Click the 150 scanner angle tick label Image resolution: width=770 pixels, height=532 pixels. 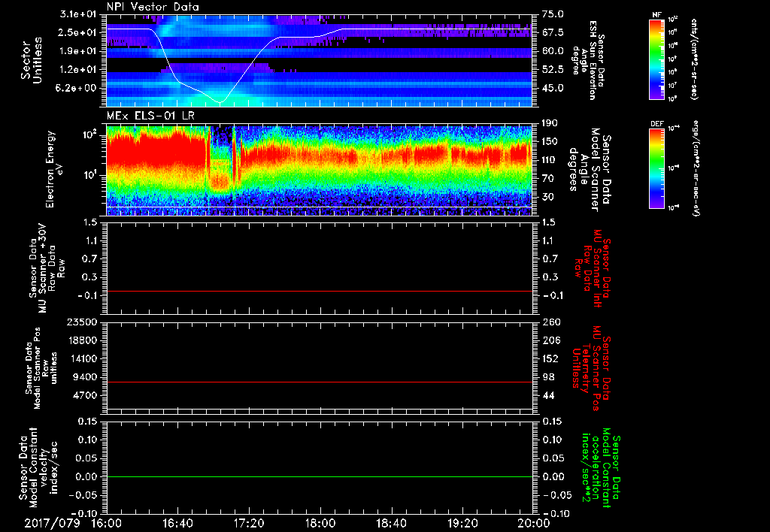550,141
